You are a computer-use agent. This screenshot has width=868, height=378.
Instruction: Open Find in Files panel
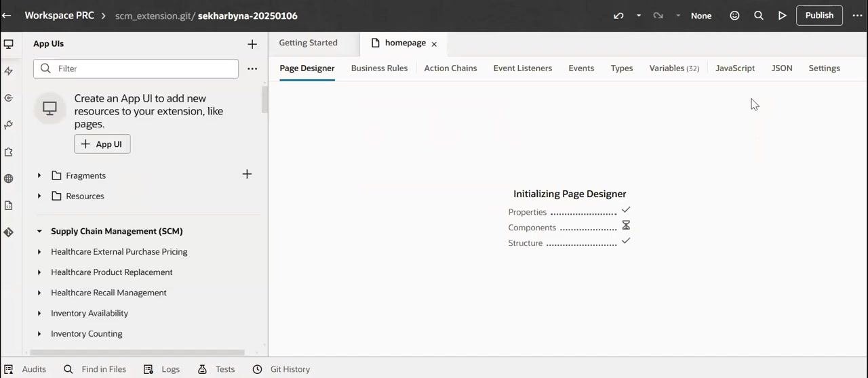pos(95,369)
